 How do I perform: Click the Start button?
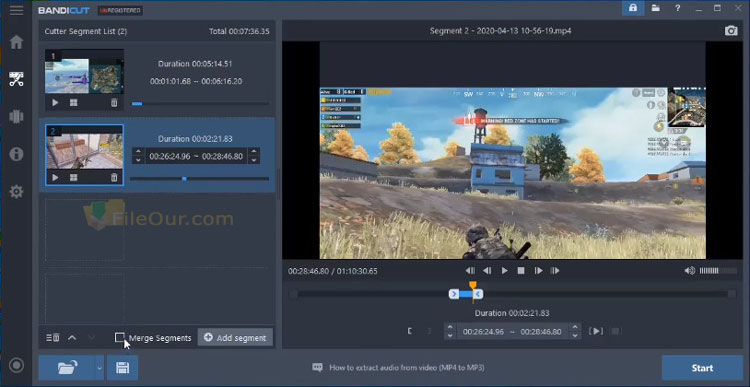click(702, 367)
